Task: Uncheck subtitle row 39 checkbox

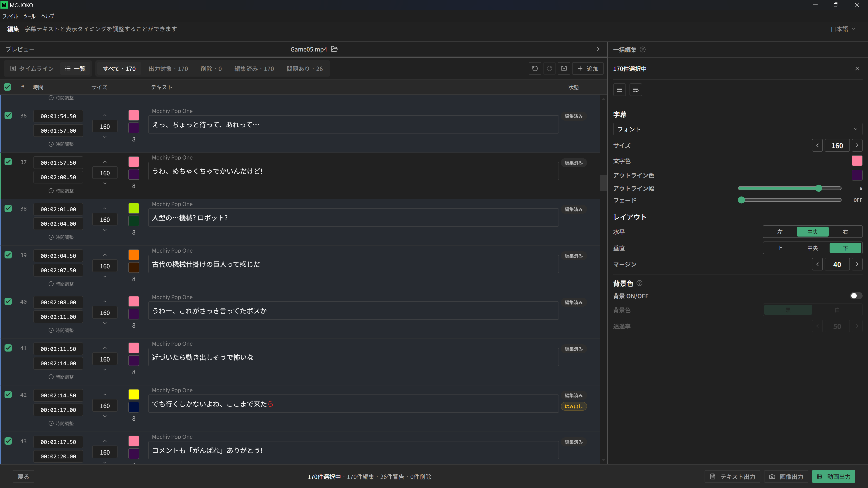Action: 8,255
